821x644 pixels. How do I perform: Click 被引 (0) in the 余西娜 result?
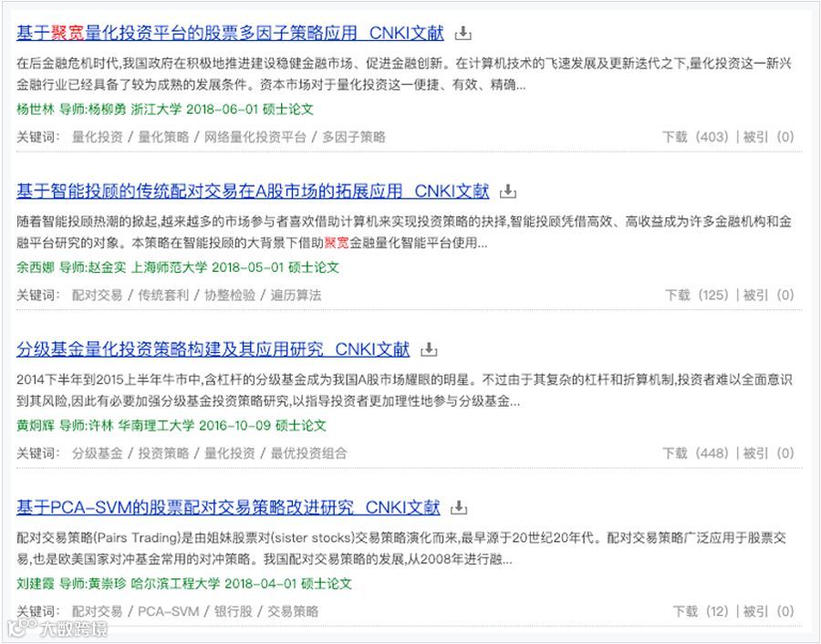[769, 296]
